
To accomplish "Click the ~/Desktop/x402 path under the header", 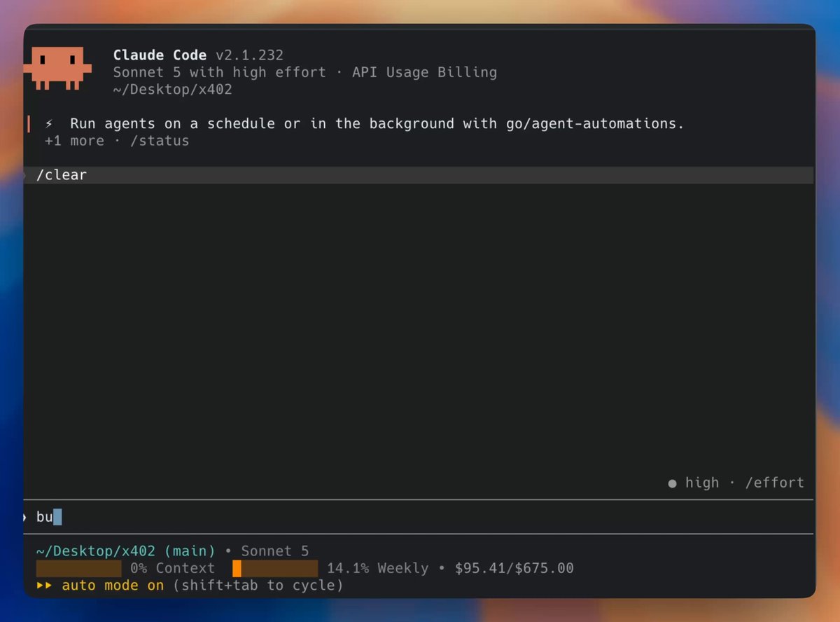I will (172, 90).
